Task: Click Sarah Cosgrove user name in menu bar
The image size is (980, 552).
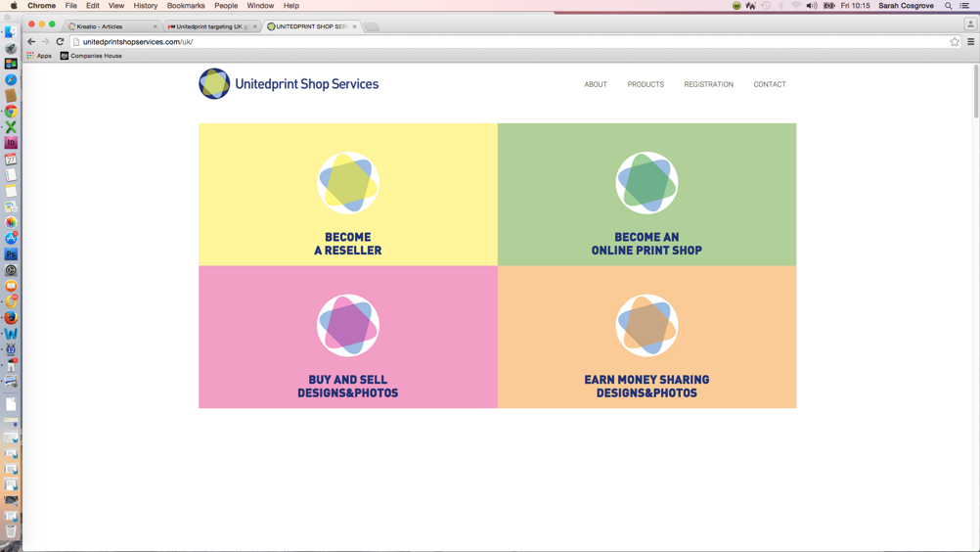Action: (x=906, y=6)
